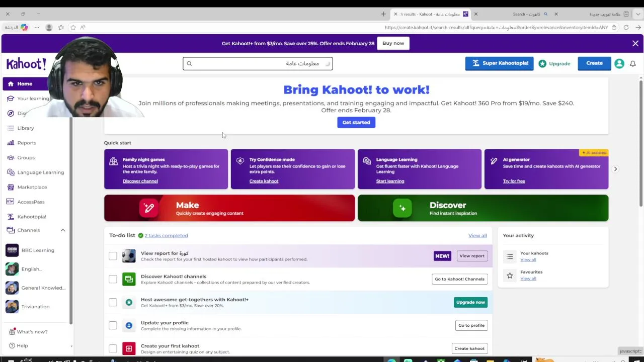Click the Make pencil icon
Viewport: 644px width, 362px height.
149,208
